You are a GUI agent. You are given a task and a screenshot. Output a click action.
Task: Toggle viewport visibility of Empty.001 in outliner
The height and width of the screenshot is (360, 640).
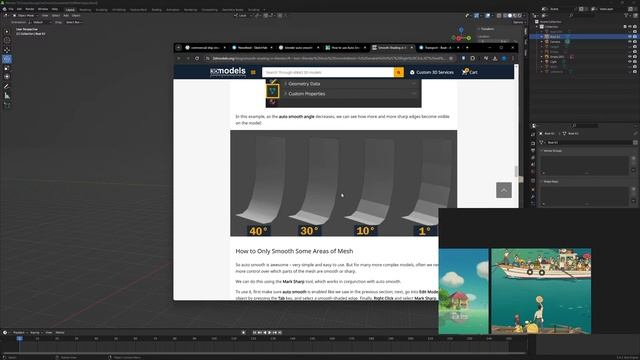click(x=630, y=57)
